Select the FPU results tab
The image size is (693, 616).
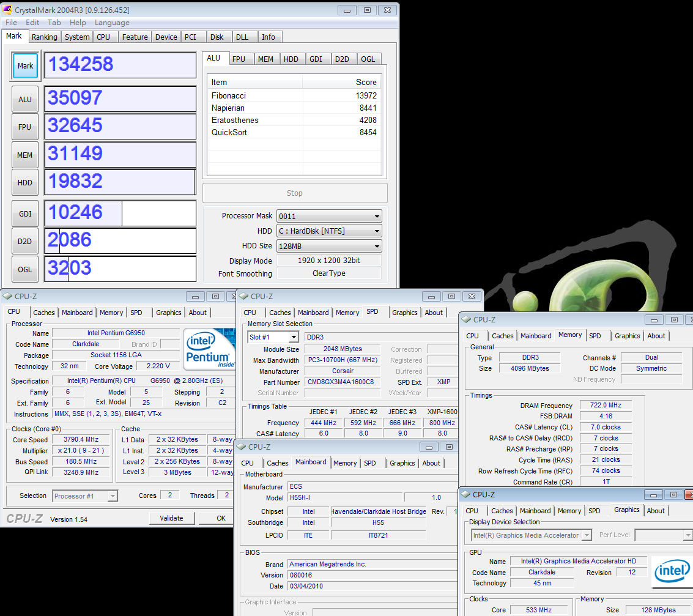pos(239,59)
